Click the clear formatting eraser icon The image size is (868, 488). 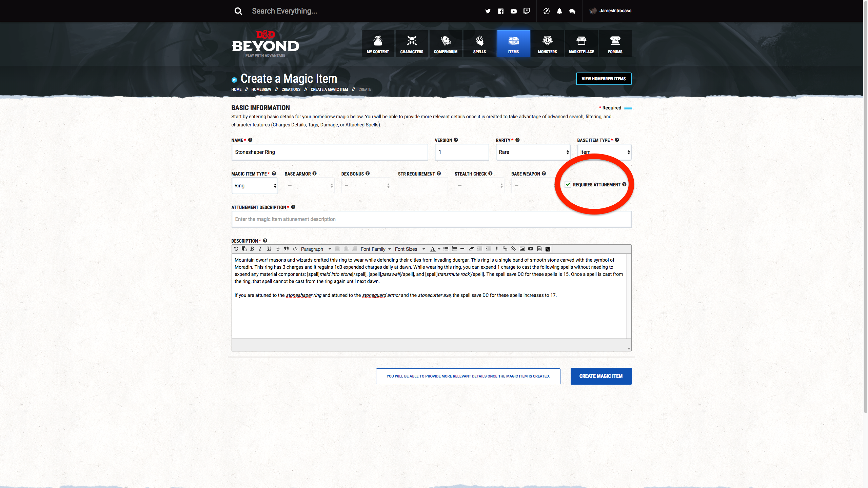click(x=471, y=249)
